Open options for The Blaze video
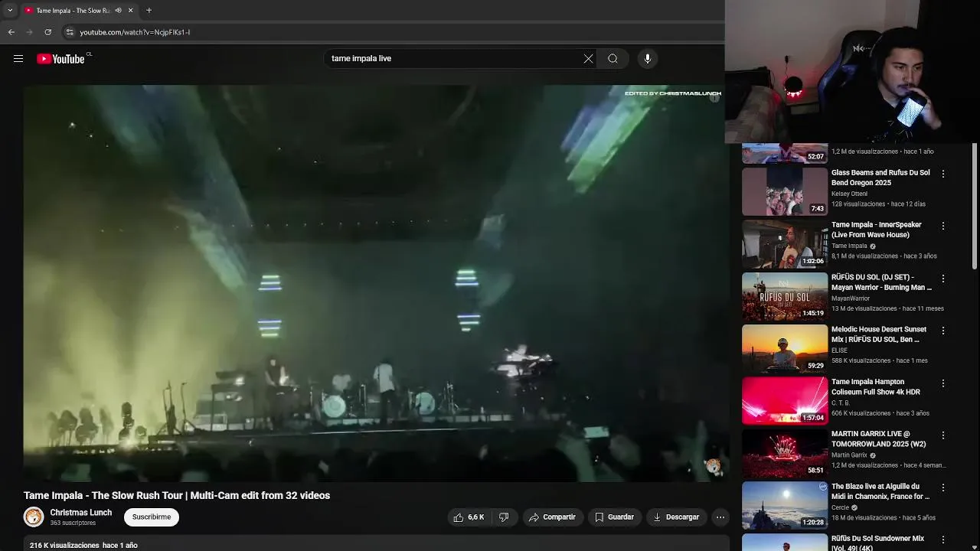The height and width of the screenshot is (551, 980). [943, 487]
